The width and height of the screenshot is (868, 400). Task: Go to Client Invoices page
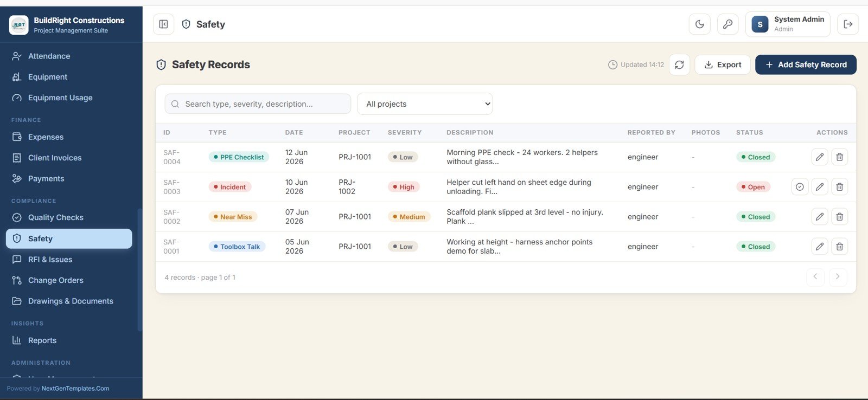tap(69, 158)
